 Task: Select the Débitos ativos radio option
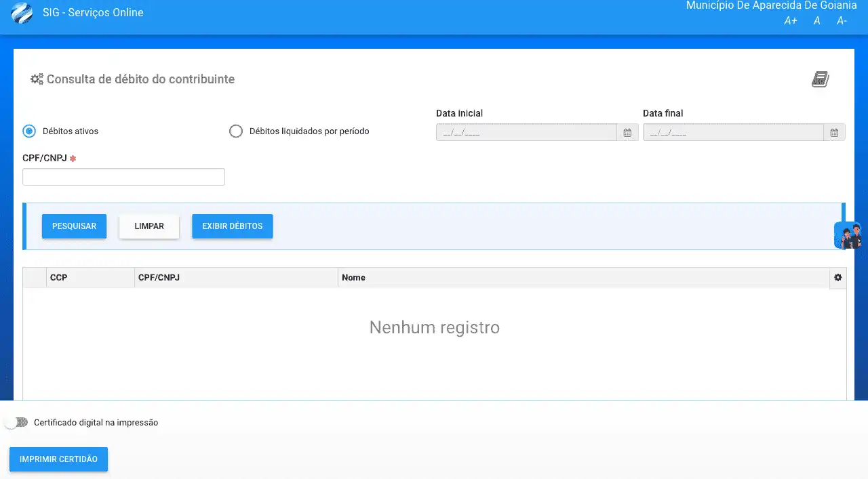[29, 131]
